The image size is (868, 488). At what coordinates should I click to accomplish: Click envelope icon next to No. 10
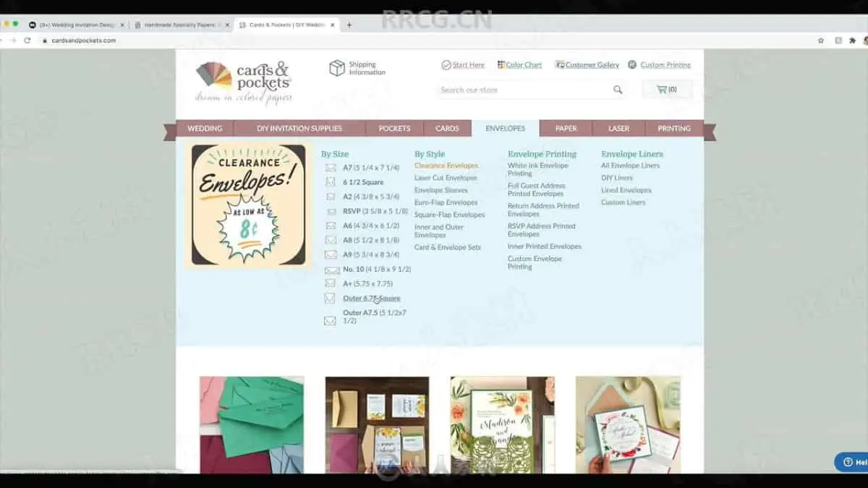pos(332,270)
